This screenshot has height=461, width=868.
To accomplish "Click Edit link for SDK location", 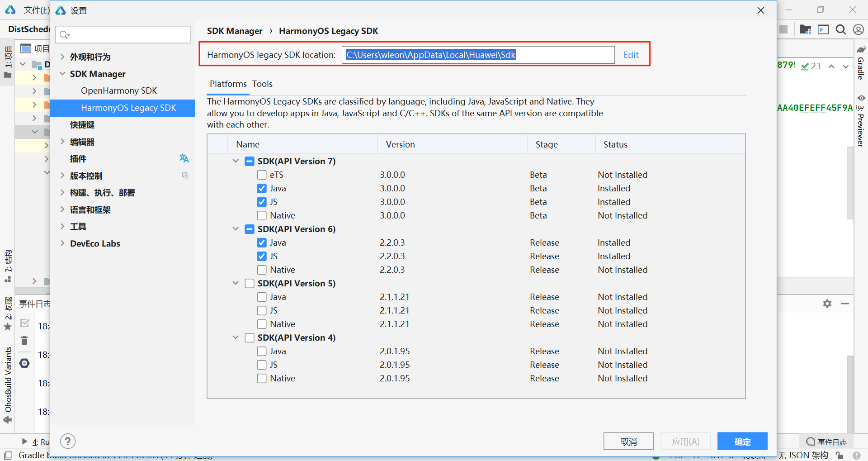I will [x=631, y=55].
